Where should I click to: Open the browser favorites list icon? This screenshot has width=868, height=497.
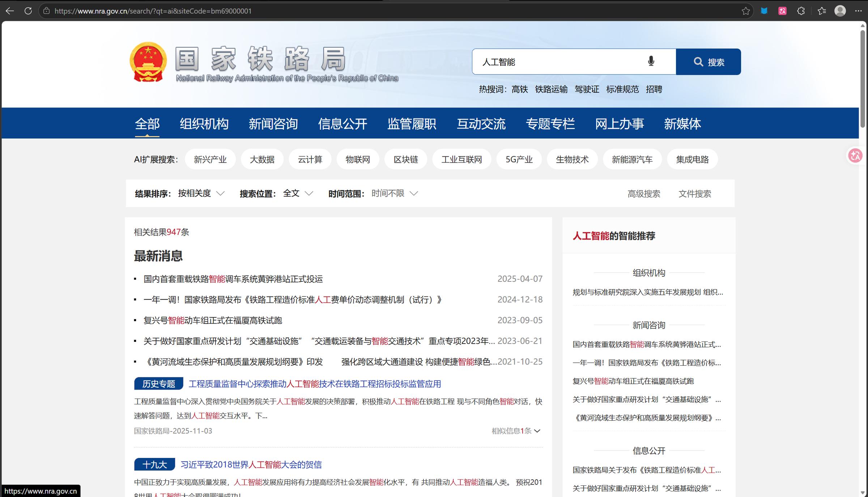coord(821,11)
